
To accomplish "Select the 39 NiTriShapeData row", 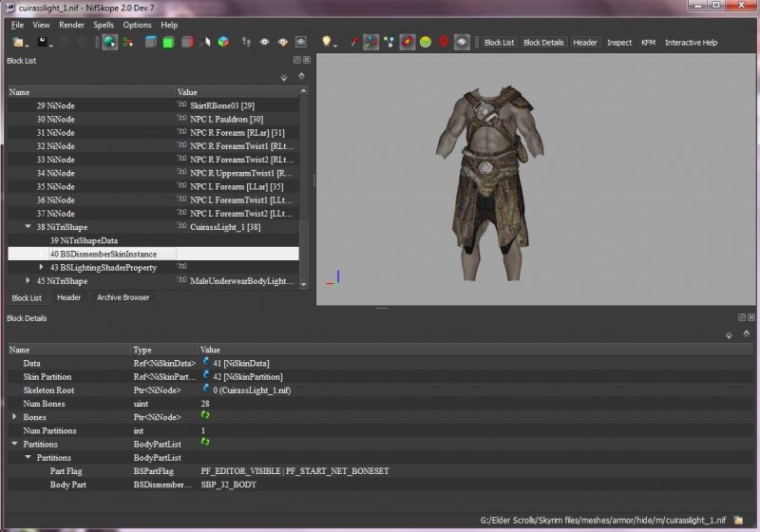I will pyautogui.click(x=153, y=240).
